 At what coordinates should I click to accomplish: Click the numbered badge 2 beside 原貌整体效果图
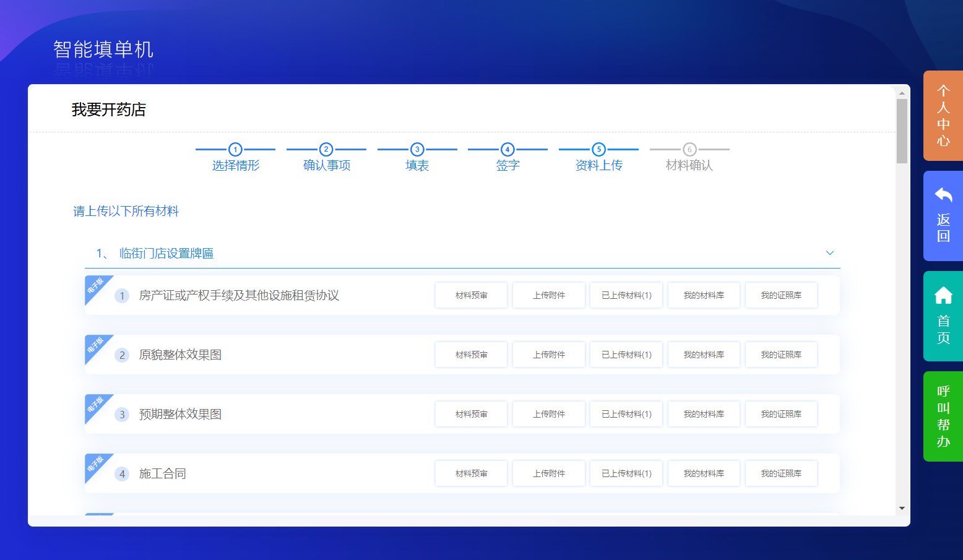click(122, 354)
